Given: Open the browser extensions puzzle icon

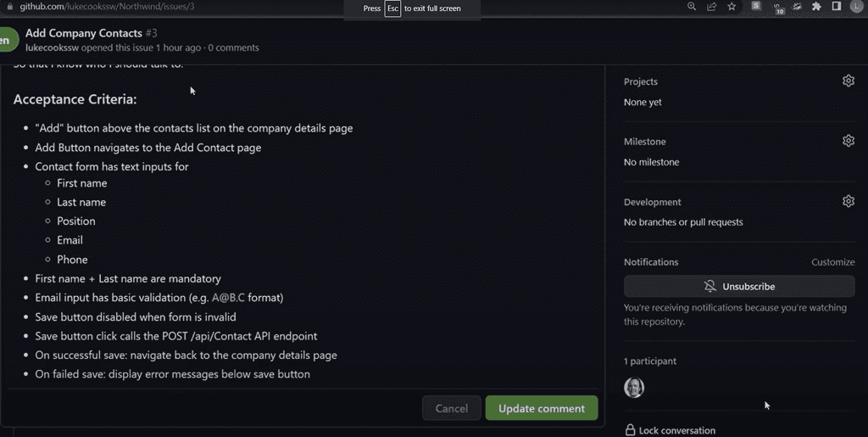Looking at the screenshot, I should (816, 7).
